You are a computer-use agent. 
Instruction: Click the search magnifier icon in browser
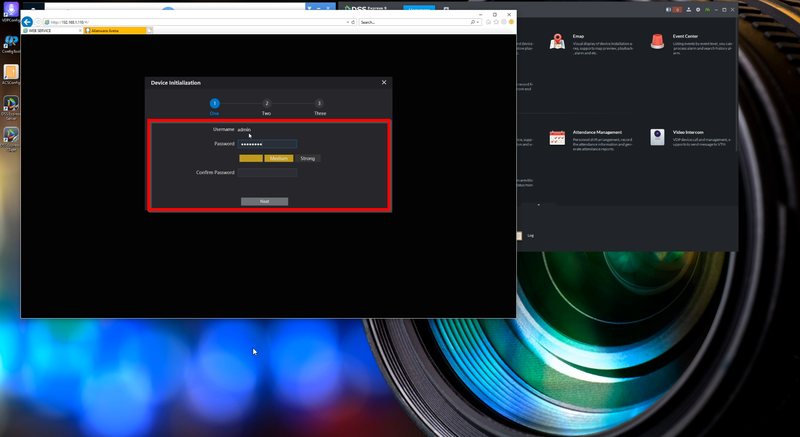[473, 22]
